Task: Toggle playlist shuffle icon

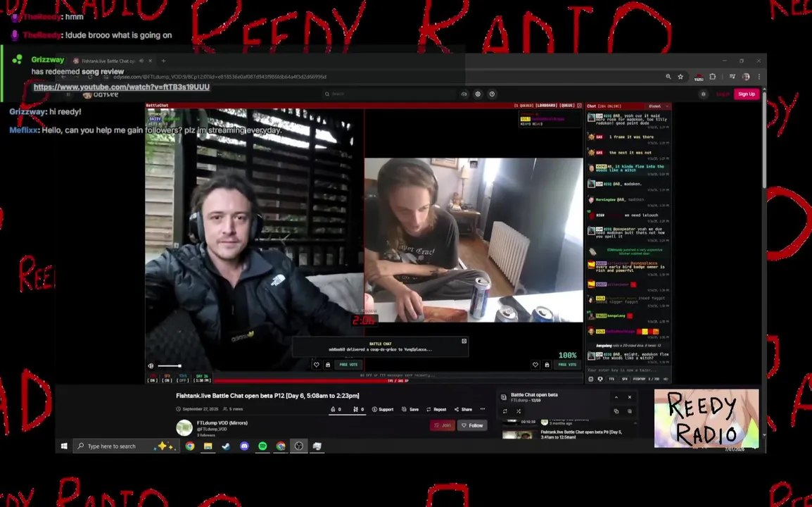Action: click(519, 411)
